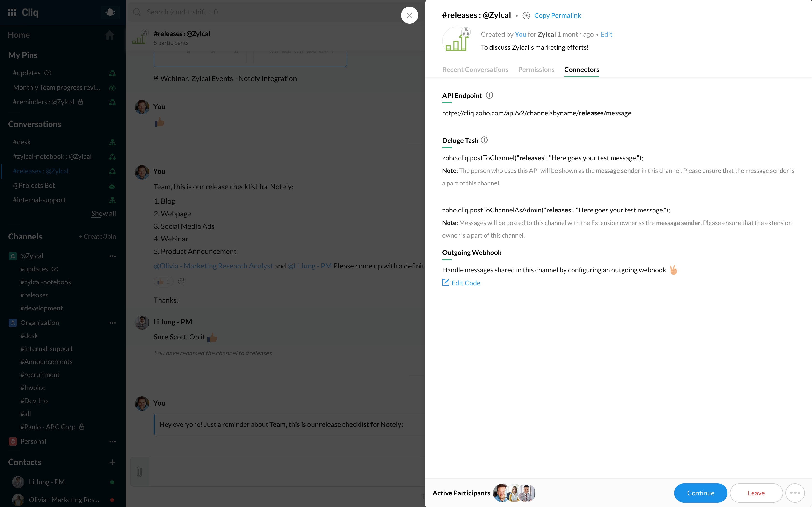
Task: Click the add reaction smiley icon
Action: [181, 281]
